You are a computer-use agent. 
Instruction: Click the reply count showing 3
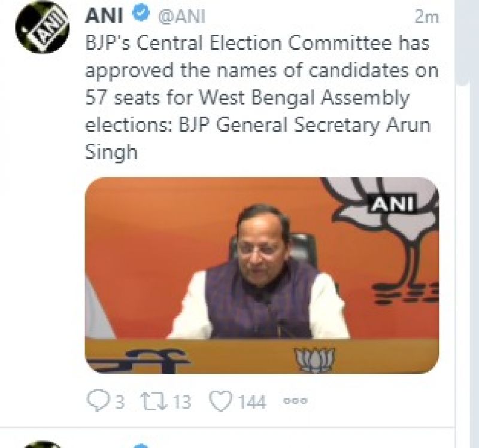(119, 402)
